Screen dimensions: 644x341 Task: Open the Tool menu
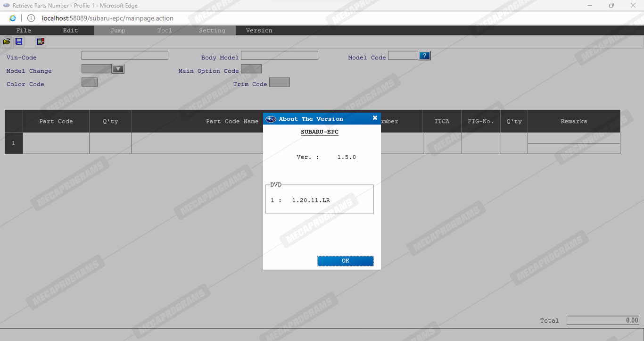[165, 31]
